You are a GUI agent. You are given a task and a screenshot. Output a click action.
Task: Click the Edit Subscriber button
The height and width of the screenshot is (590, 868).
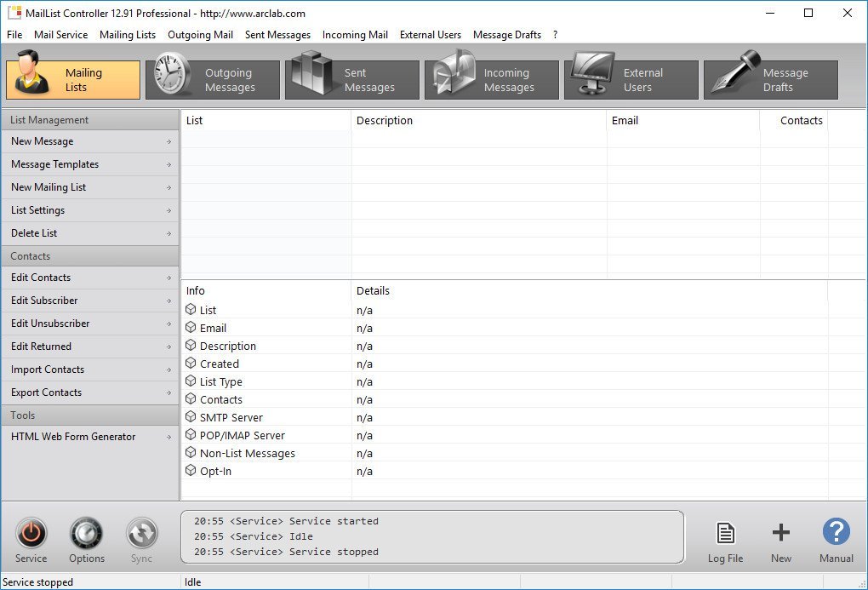[90, 301]
